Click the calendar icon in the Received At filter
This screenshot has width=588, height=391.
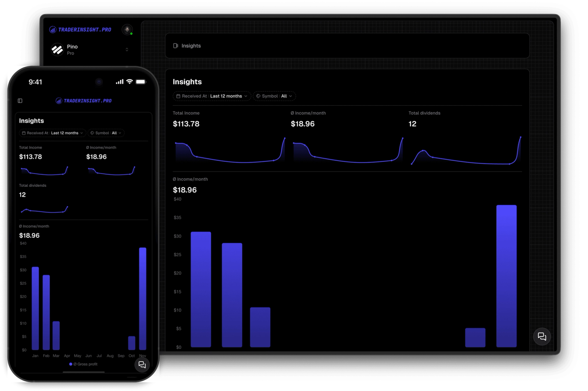coord(179,96)
